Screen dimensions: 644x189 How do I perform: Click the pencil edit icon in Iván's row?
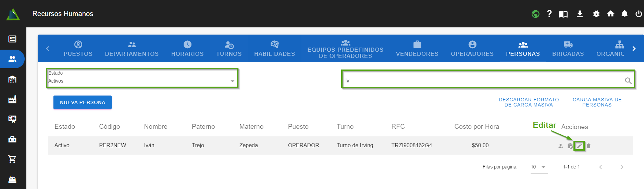pyautogui.click(x=579, y=146)
